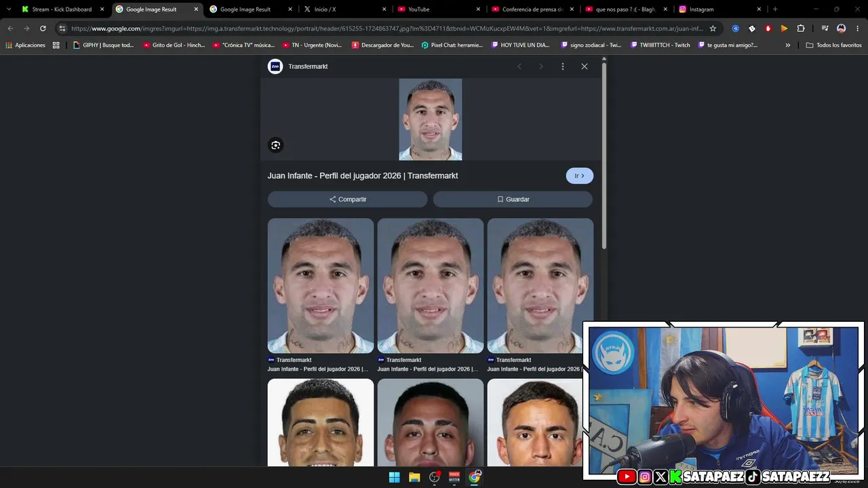Open Voicemeeter from the taskbar
The image size is (868, 488).
(x=454, y=477)
